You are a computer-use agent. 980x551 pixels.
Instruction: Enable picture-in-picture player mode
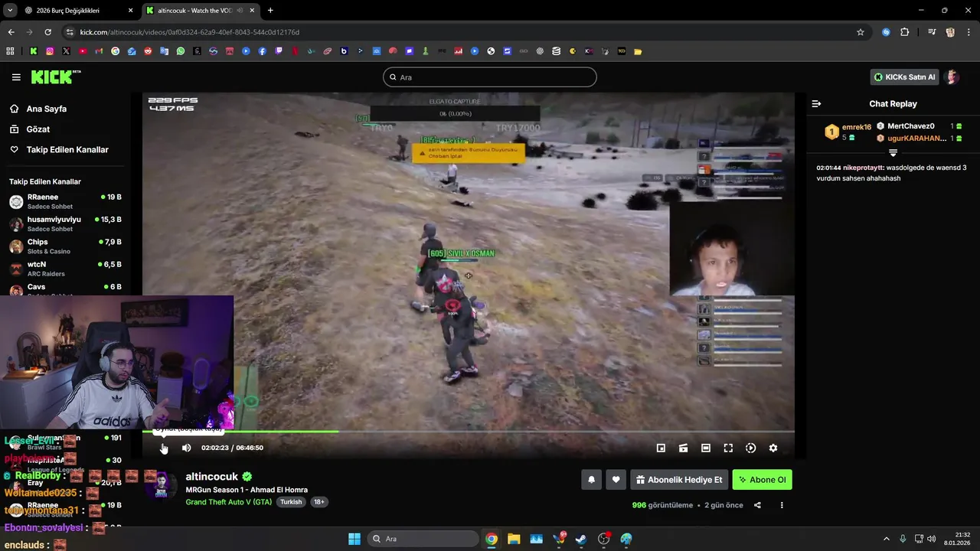(x=661, y=448)
